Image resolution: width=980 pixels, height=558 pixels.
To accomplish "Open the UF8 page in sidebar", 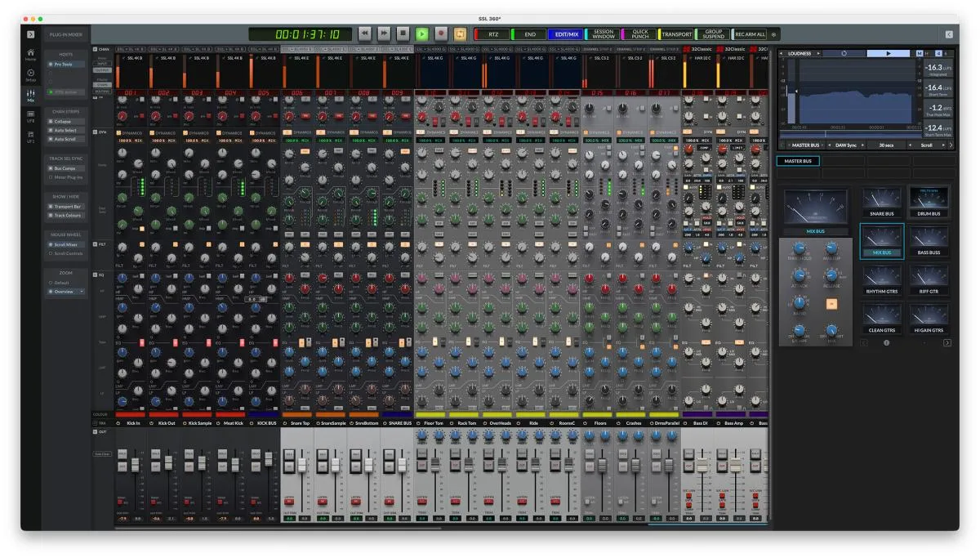I will pyautogui.click(x=30, y=117).
